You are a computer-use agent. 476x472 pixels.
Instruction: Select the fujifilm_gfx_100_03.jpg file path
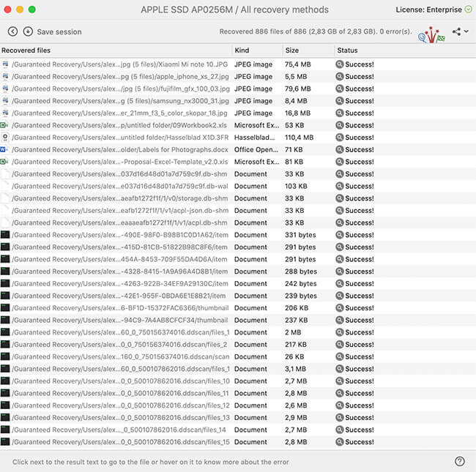[x=121, y=89]
